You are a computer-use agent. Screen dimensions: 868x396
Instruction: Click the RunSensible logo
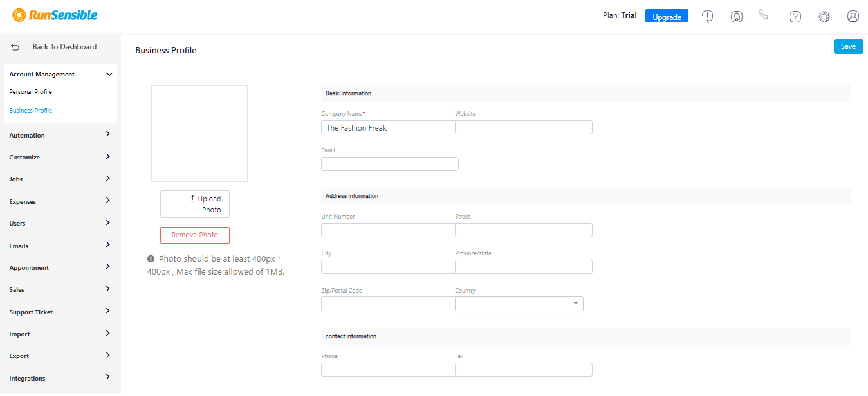click(55, 15)
